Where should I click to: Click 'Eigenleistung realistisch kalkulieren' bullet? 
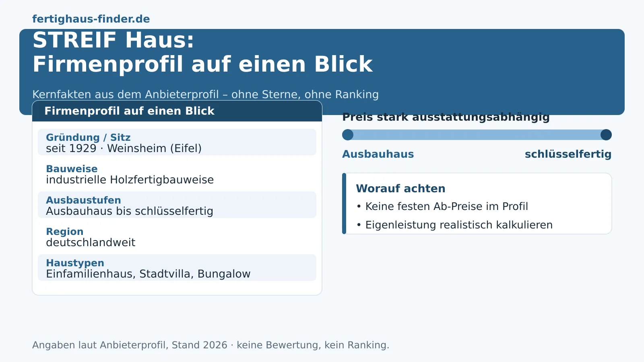[x=454, y=225]
